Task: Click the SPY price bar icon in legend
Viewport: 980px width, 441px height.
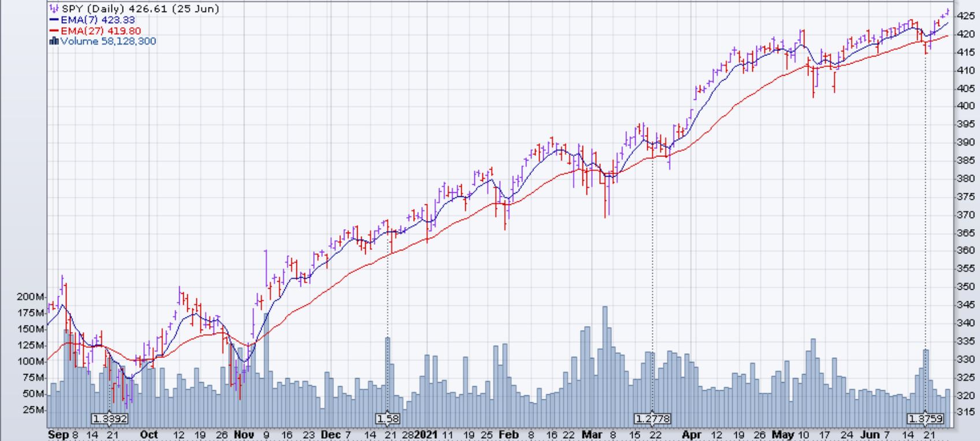Action: [x=54, y=9]
